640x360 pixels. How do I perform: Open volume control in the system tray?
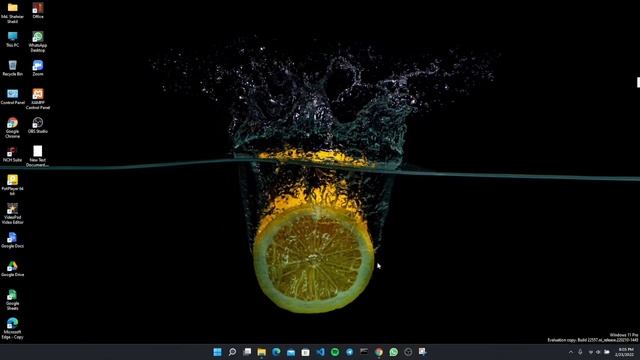click(598, 352)
